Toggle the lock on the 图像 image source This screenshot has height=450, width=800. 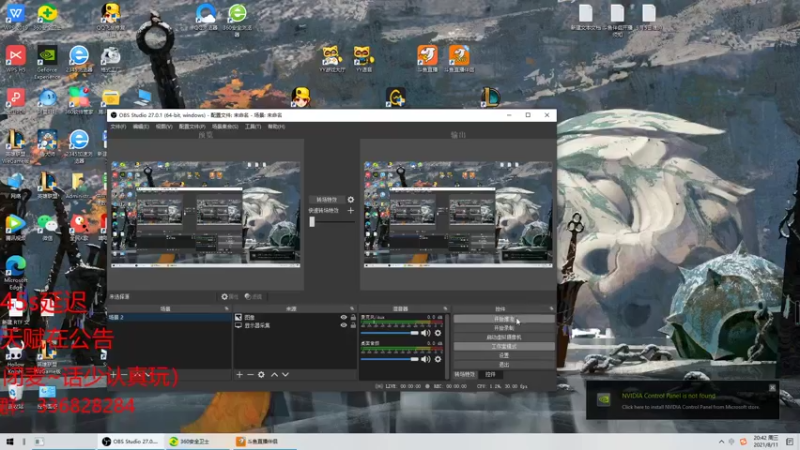click(353, 317)
